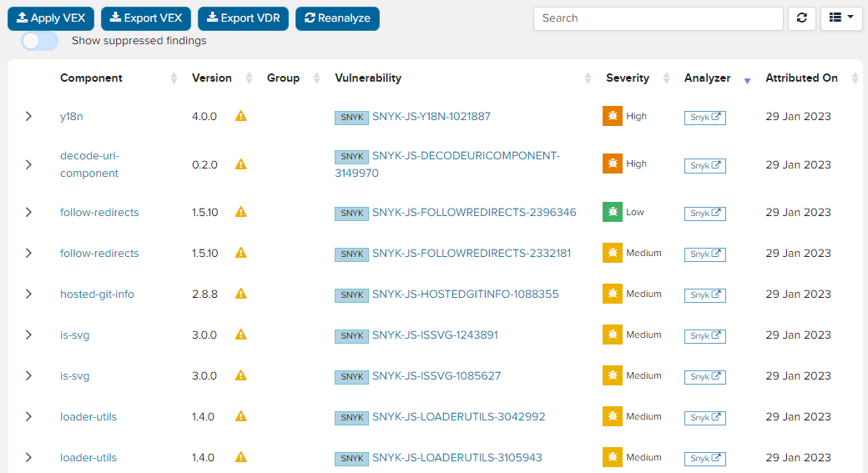Open vulnerability SNYK-JS-FOLLOWREDIRECTS-2396346
This screenshot has height=473, width=868.
click(x=474, y=213)
